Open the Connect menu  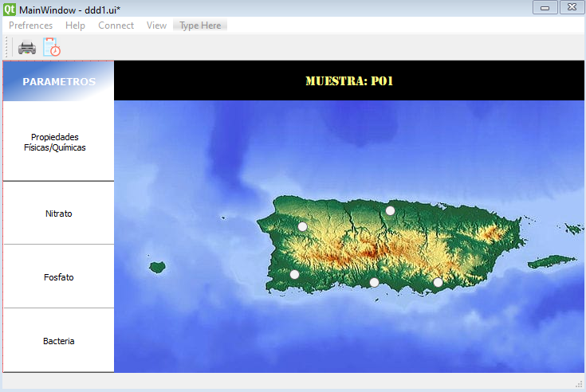tap(116, 25)
